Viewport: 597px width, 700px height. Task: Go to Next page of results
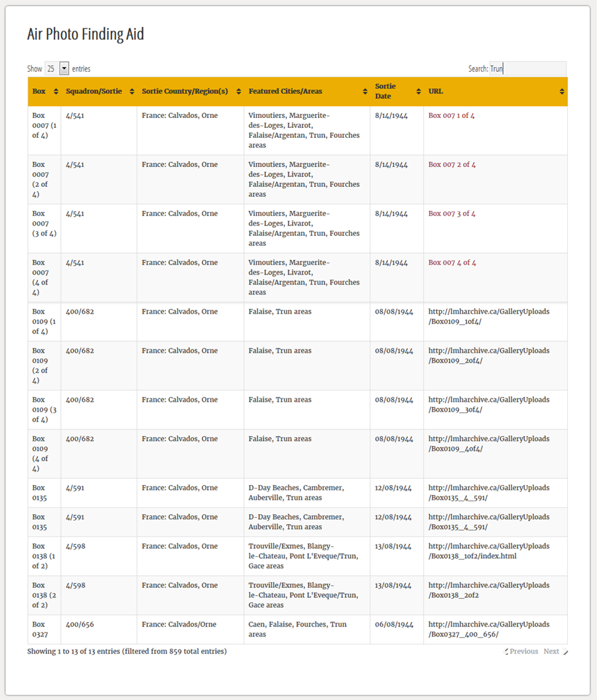click(x=556, y=652)
